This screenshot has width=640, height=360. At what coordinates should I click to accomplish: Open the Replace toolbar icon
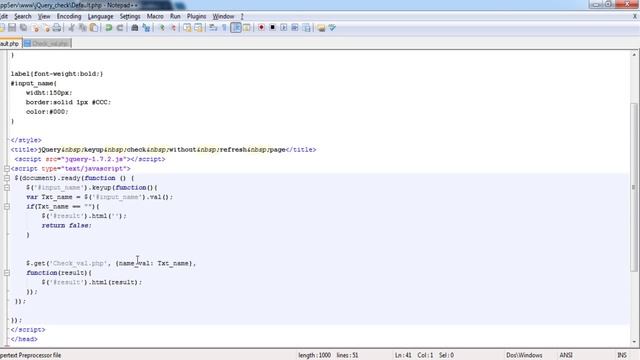(146, 28)
